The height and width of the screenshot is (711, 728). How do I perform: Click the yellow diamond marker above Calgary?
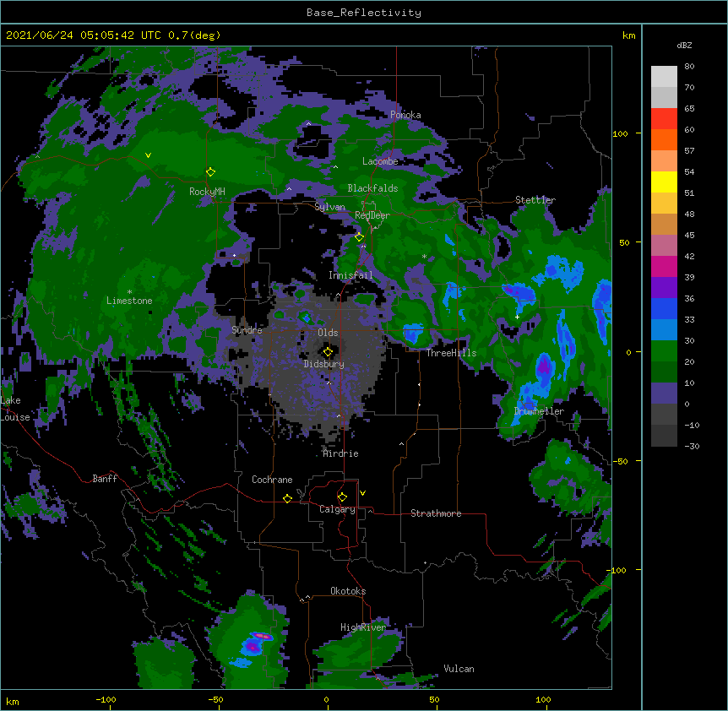[342, 497]
